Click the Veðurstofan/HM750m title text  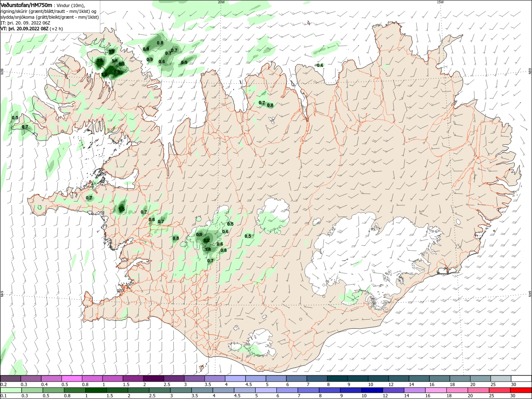tap(26, 5)
